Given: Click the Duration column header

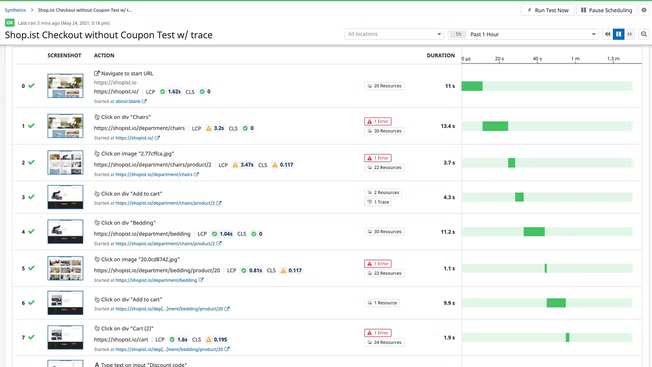Looking at the screenshot, I should 441,55.
